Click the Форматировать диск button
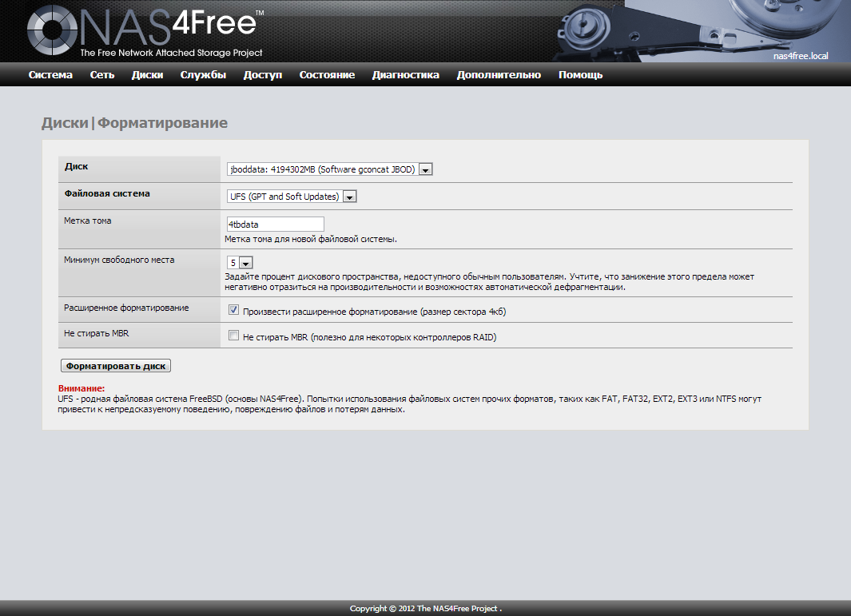Screen dimensions: 851x616 pyautogui.click(x=116, y=366)
